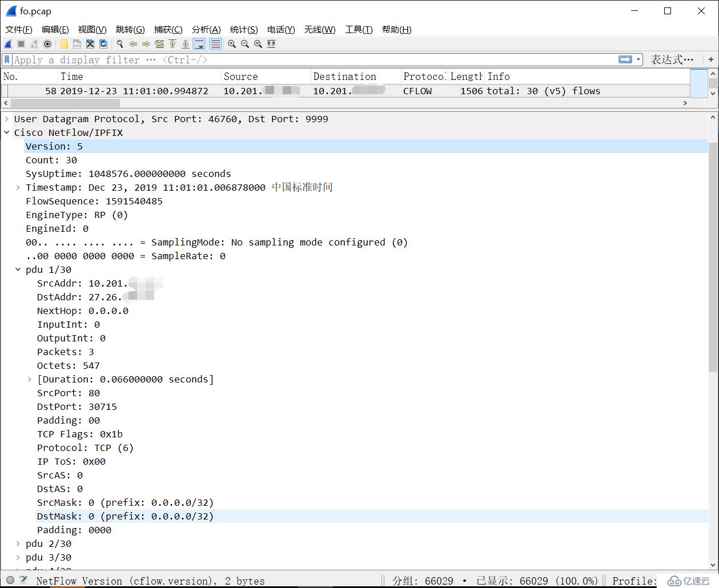Go back to the previous packet using the left arrow
This screenshot has width=719, height=588.
(x=133, y=44)
